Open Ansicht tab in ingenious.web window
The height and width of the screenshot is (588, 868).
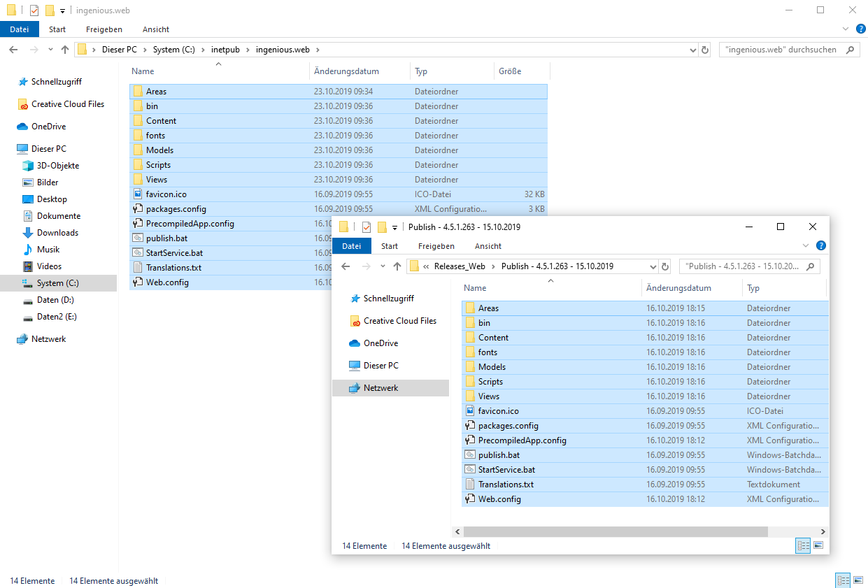[x=156, y=29]
